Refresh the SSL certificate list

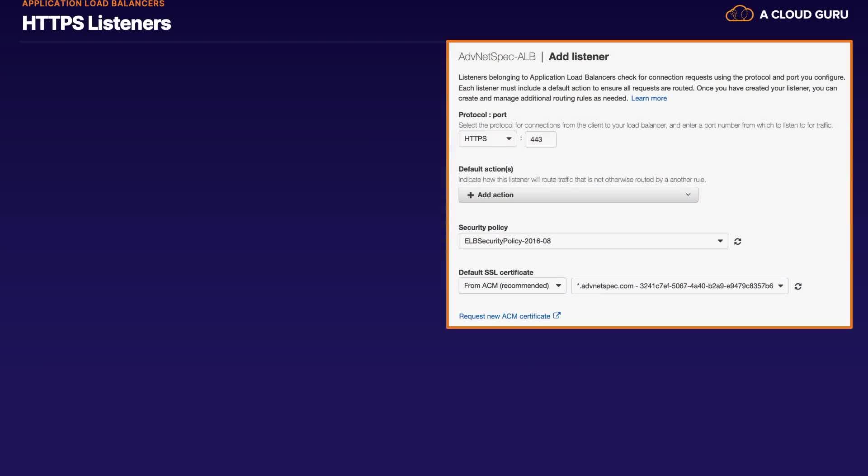(798, 286)
